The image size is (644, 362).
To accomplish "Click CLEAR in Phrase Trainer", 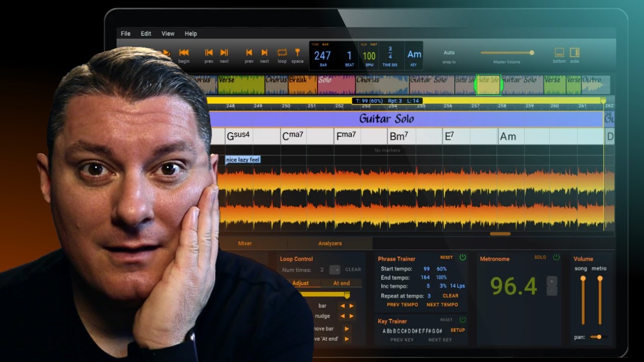I will 450,296.
